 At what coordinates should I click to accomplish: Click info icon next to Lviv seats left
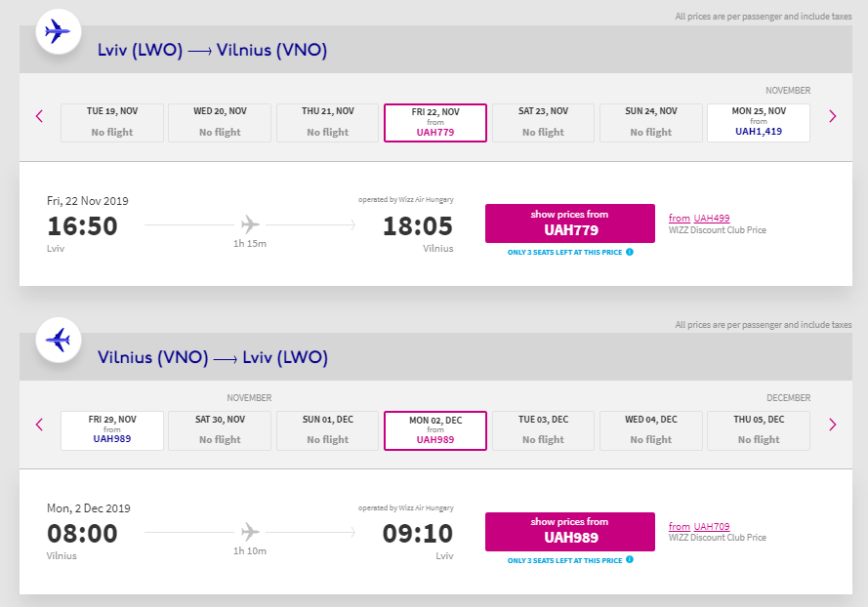630,252
